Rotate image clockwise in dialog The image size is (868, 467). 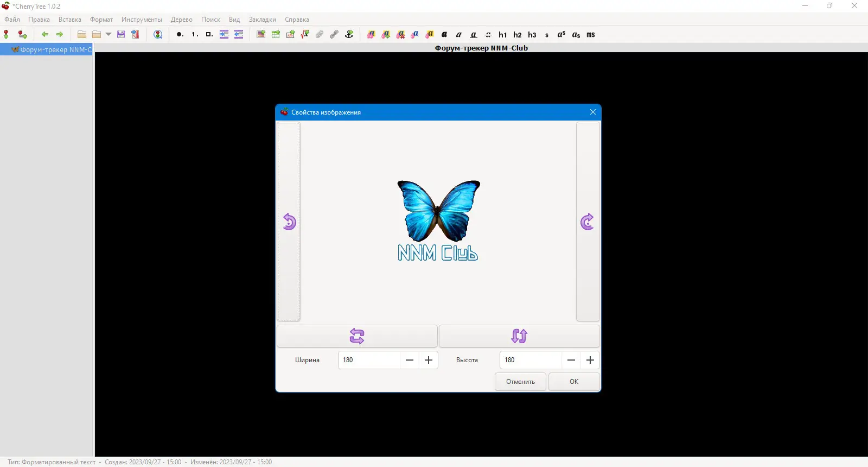pyautogui.click(x=588, y=222)
